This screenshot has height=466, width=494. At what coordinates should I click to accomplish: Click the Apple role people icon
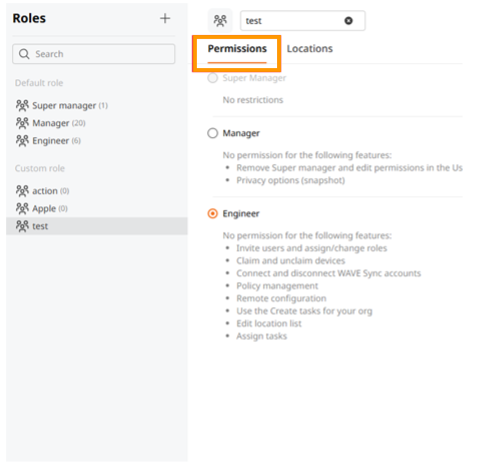(22, 208)
